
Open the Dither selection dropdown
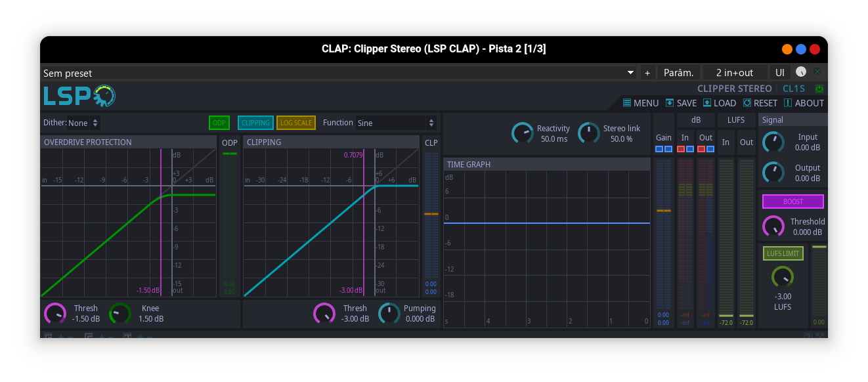coord(85,123)
